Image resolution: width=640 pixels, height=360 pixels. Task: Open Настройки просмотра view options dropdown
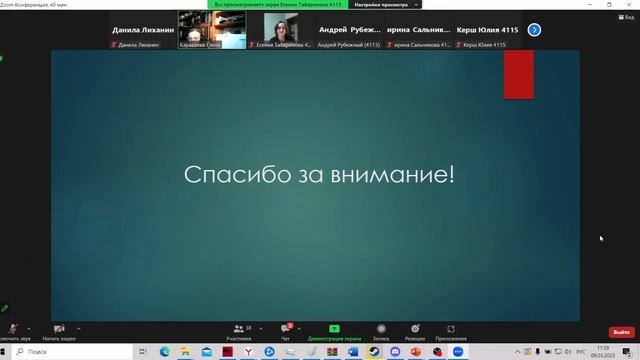[386, 5]
